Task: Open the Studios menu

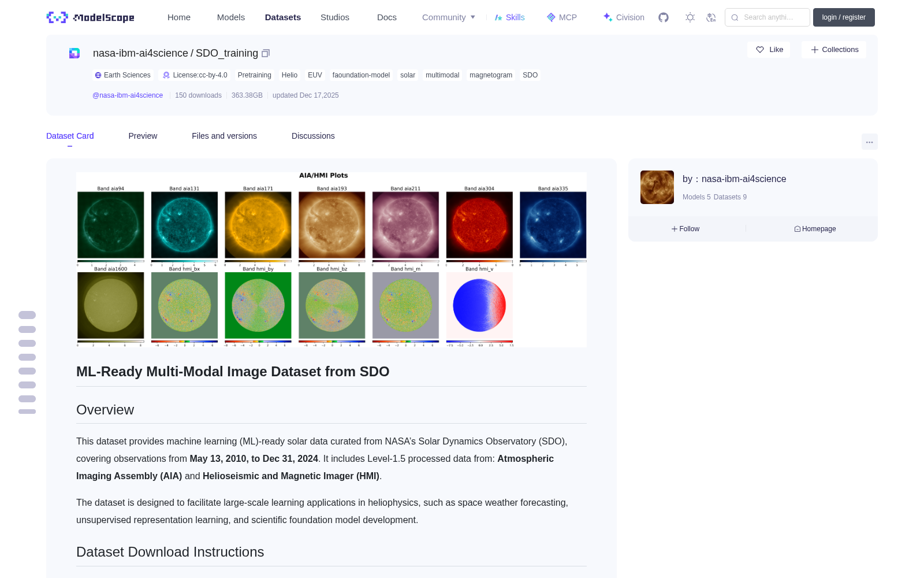Action: point(335,17)
